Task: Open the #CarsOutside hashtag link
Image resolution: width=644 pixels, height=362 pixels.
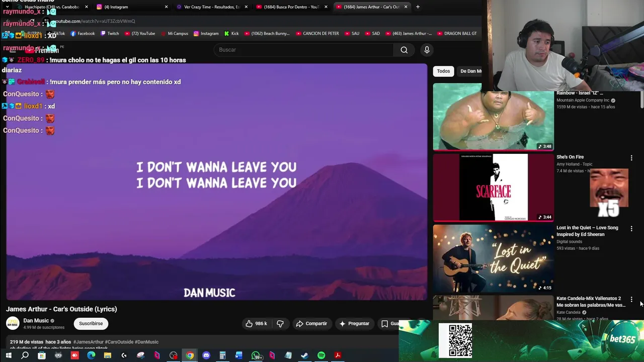Action: pyautogui.click(x=119, y=342)
